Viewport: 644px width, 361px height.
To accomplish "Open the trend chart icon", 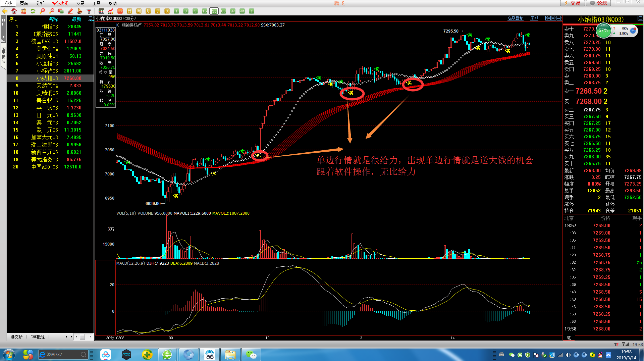I will 111,11.
